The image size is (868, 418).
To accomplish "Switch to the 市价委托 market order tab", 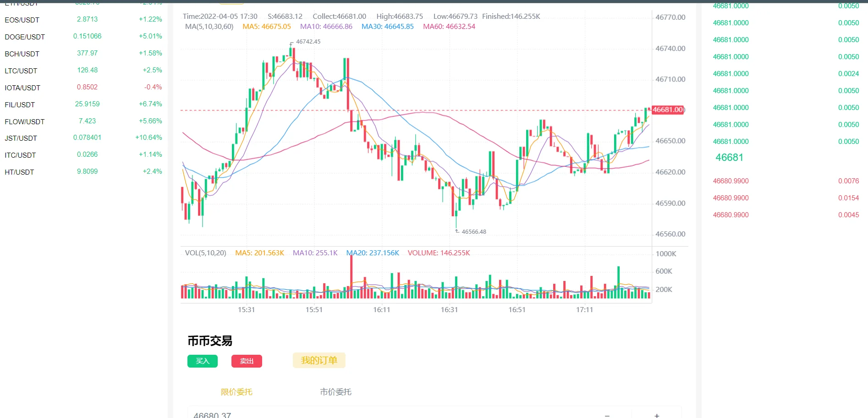I will click(335, 392).
